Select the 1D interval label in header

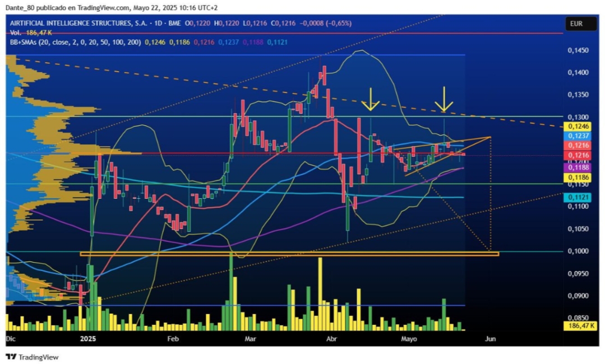click(158, 23)
